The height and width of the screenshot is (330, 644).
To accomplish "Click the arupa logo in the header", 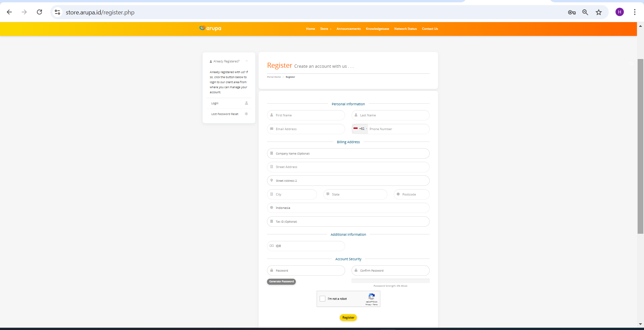I will pyautogui.click(x=210, y=29).
